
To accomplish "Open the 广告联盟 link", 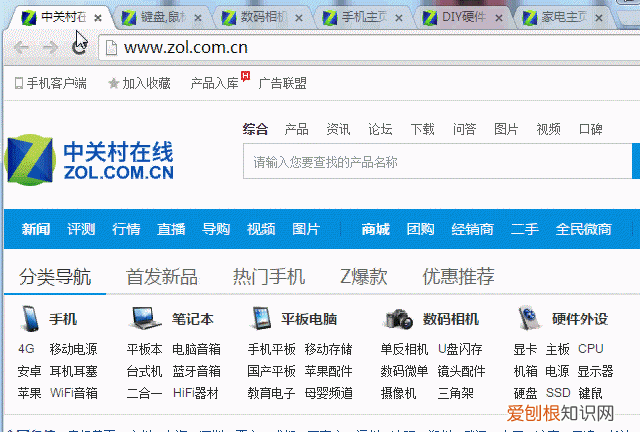I will pos(282,83).
